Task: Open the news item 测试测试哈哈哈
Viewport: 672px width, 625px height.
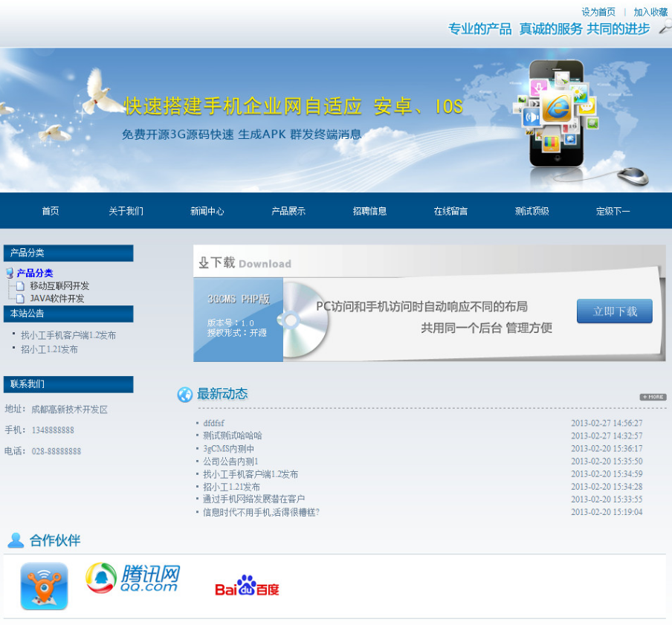Action: (x=232, y=435)
